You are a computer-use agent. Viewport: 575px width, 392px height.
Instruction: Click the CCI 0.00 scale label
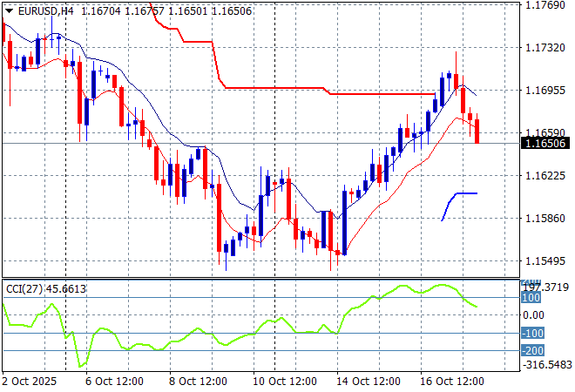pyautogui.click(x=533, y=315)
